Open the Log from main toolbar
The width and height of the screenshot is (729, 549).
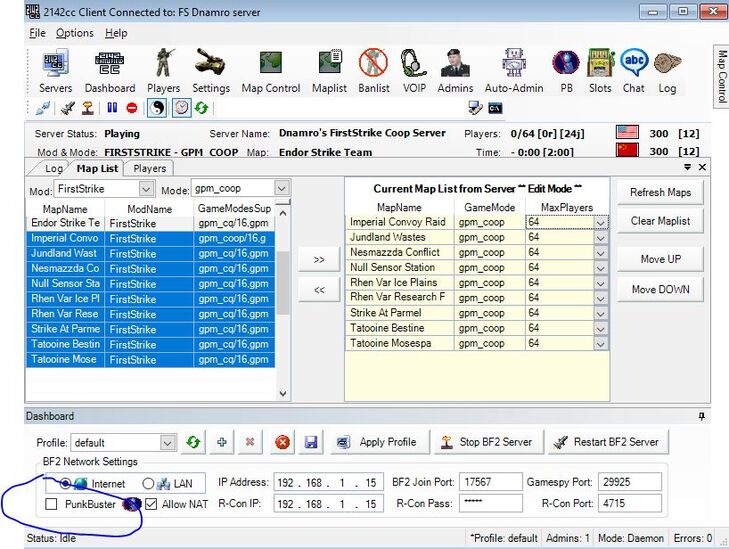(x=667, y=71)
